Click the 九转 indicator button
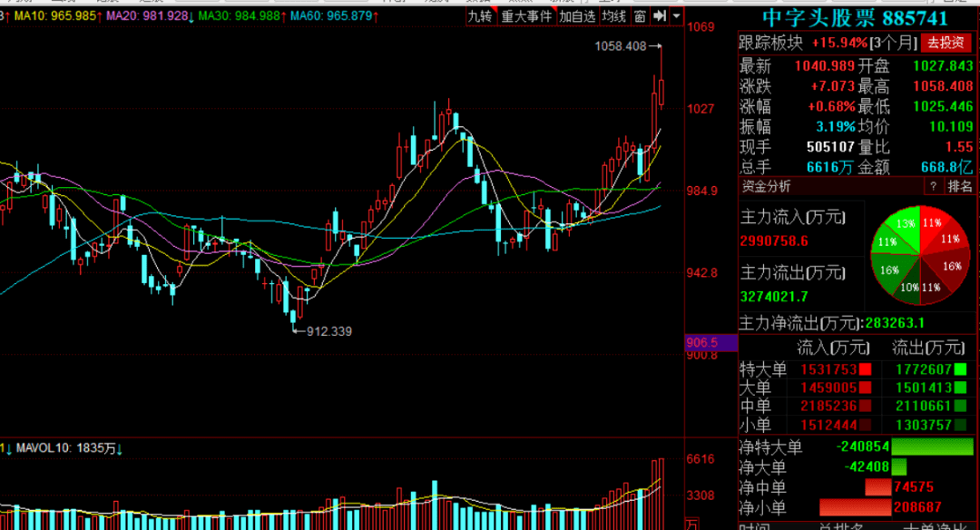Image resolution: width=980 pixels, height=530 pixels. (480, 16)
